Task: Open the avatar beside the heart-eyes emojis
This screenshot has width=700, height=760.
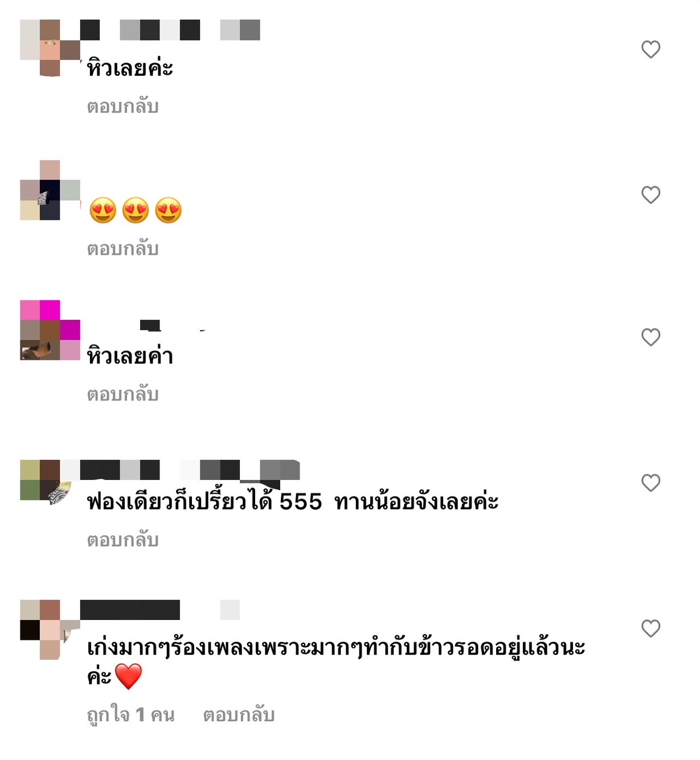Action: click(x=50, y=190)
